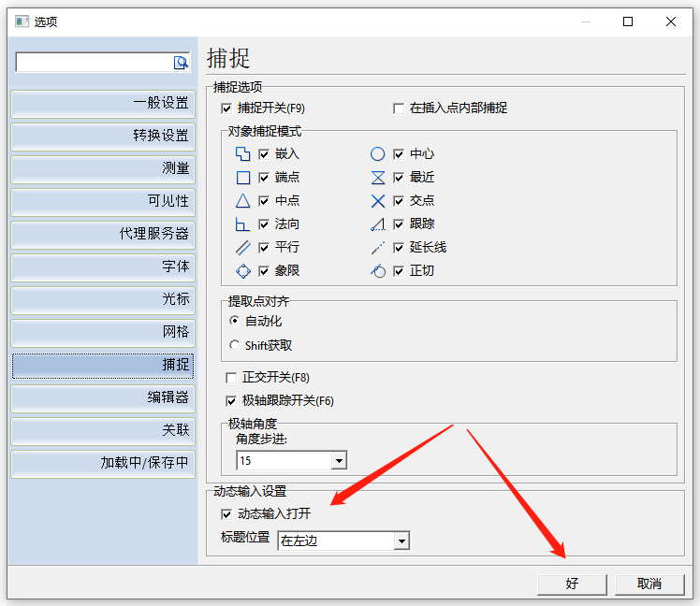This screenshot has width=700, height=606.
Task: Disable 动态输入打开 checkbox
Action: (x=226, y=514)
